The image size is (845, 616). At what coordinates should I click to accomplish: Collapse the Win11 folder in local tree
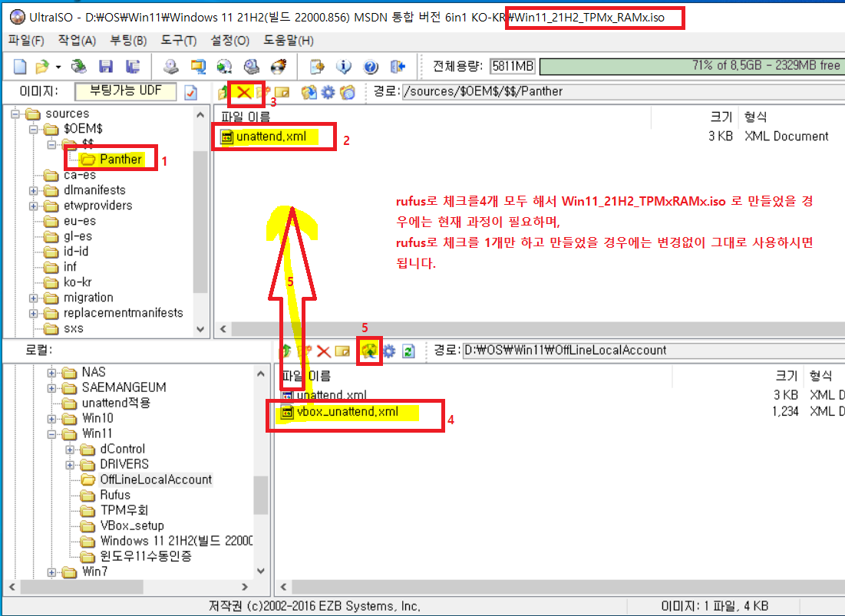(51, 434)
